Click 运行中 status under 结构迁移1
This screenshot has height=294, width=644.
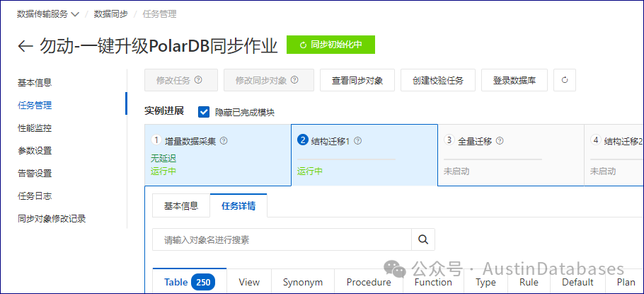[x=310, y=171]
